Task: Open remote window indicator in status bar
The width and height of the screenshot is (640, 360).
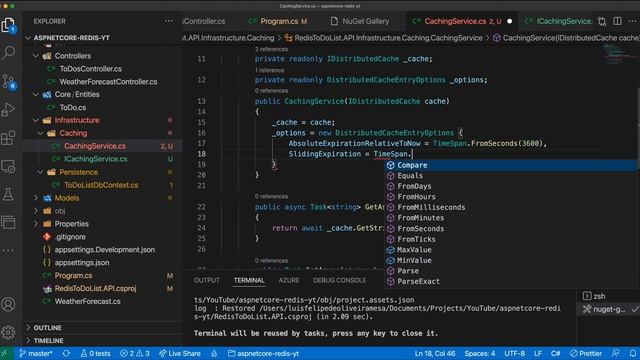Action: pos(5,353)
